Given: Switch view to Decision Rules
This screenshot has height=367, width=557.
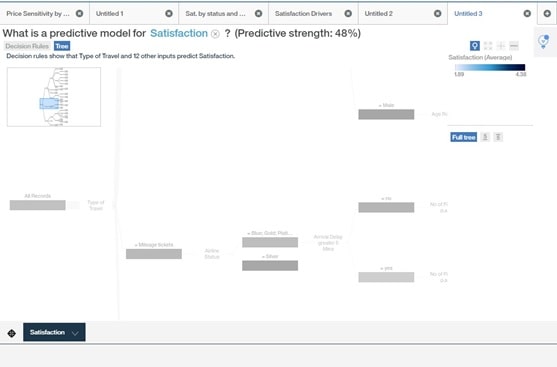Looking at the screenshot, I should click(27, 46).
